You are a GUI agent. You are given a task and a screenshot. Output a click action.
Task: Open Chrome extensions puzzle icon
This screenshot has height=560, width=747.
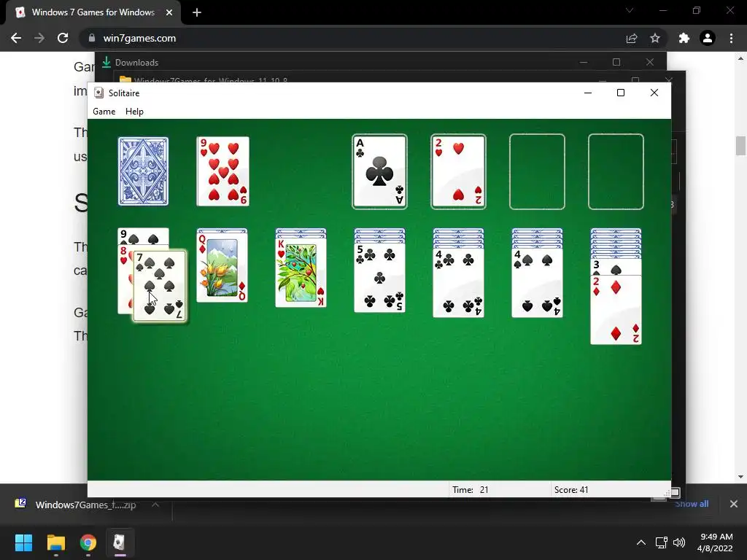(684, 38)
